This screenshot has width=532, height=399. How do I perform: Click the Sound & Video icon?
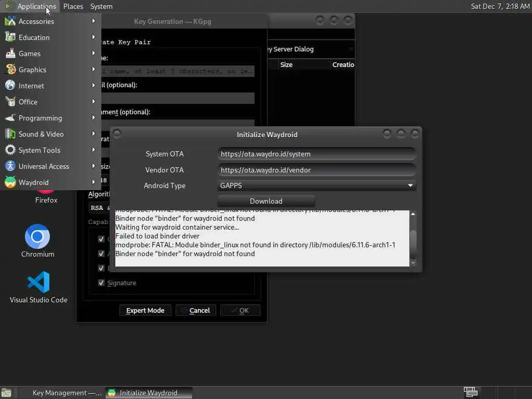(x=10, y=134)
